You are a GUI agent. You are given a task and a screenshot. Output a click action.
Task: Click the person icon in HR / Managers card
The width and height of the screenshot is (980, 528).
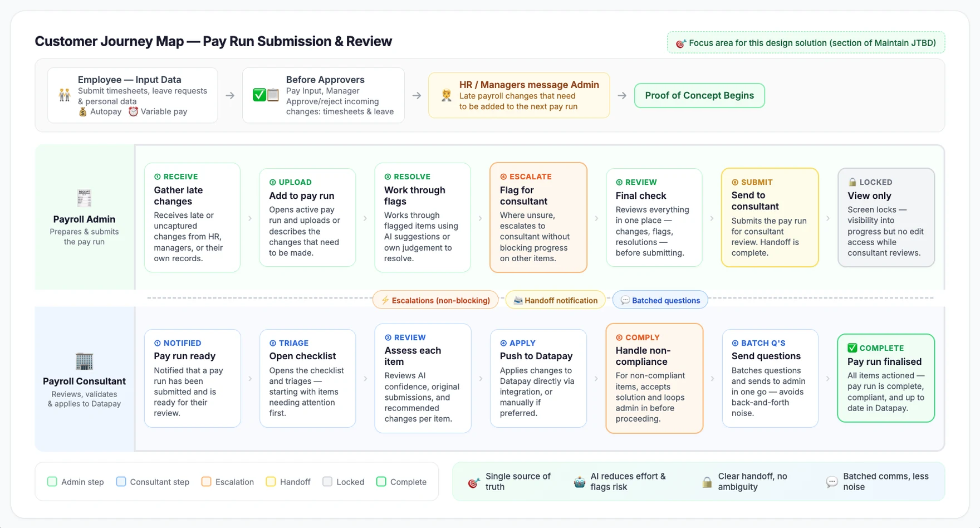(446, 95)
